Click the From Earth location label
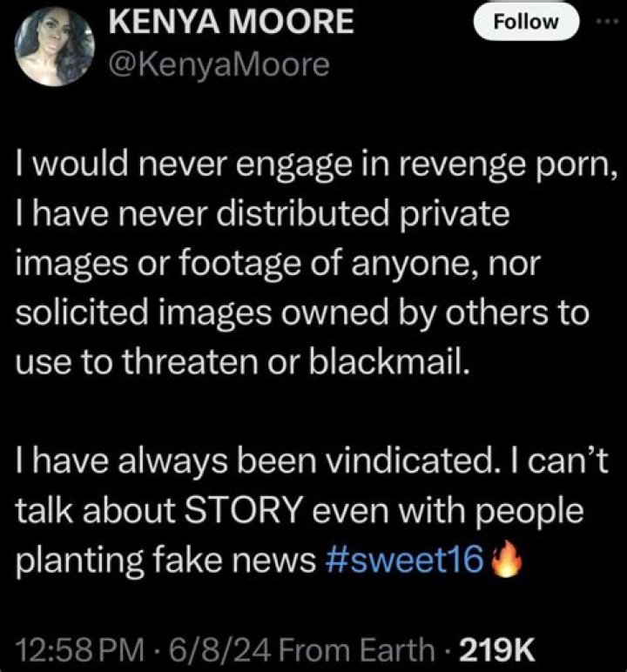The image size is (627, 672). 357,650
